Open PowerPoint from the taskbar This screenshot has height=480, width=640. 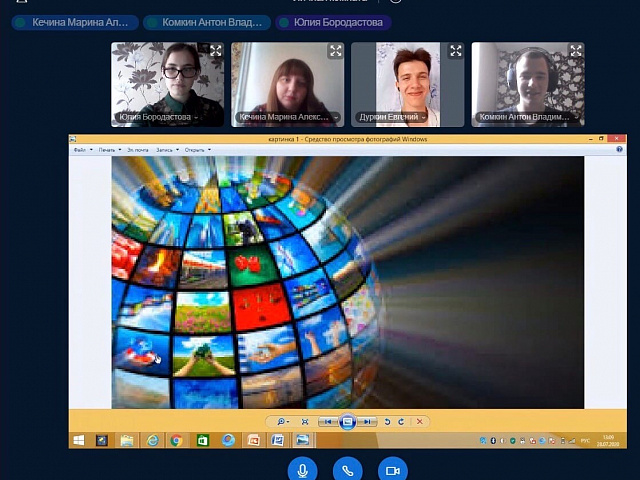(253, 440)
